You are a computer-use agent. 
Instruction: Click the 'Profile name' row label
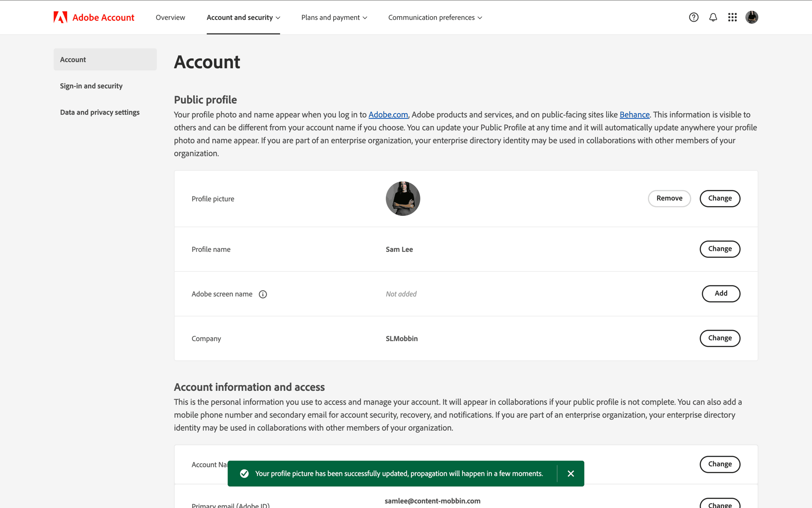211,249
